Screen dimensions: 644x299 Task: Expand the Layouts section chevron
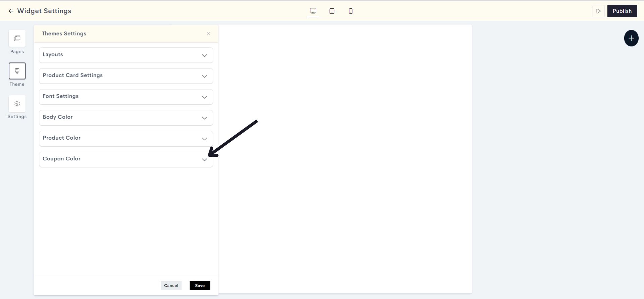(x=204, y=55)
